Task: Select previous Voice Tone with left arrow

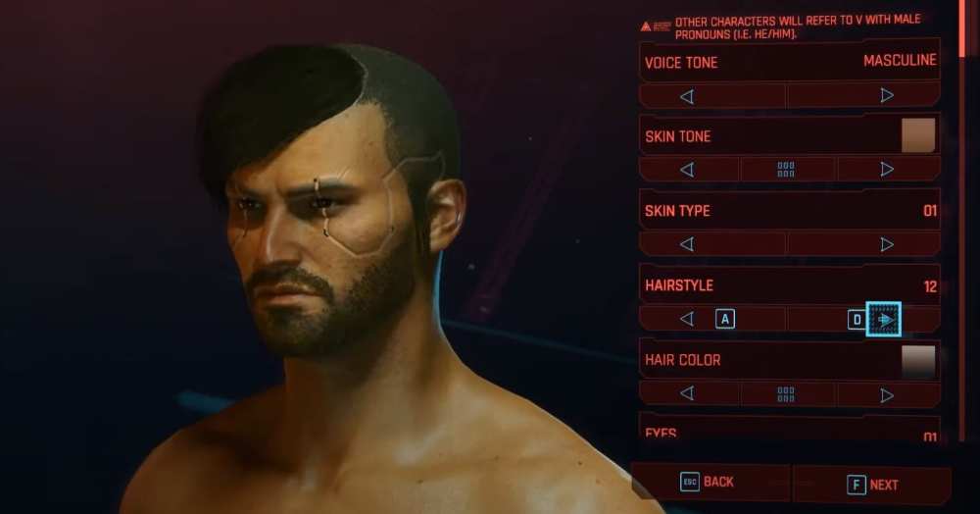Action: tap(687, 96)
